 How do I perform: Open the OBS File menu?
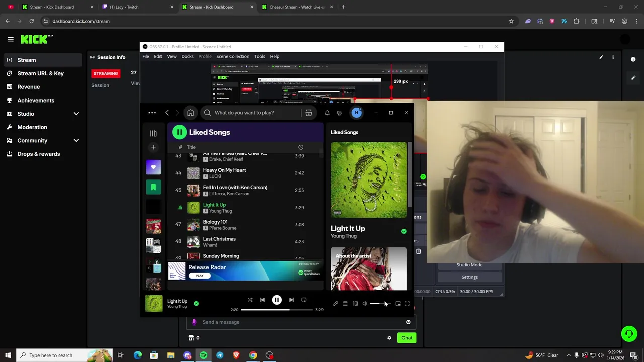tap(146, 56)
